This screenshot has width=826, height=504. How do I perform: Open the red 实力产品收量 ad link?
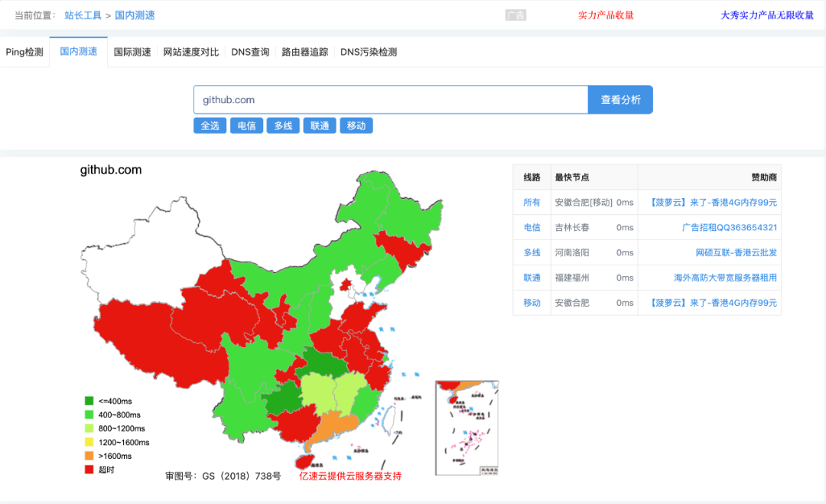pyautogui.click(x=606, y=15)
